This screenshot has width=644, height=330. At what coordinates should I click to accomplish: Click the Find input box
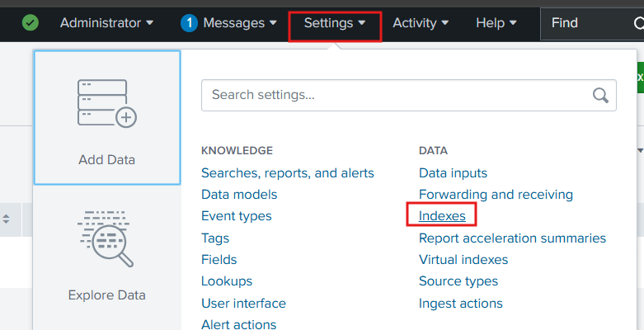click(x=581, y=23)
